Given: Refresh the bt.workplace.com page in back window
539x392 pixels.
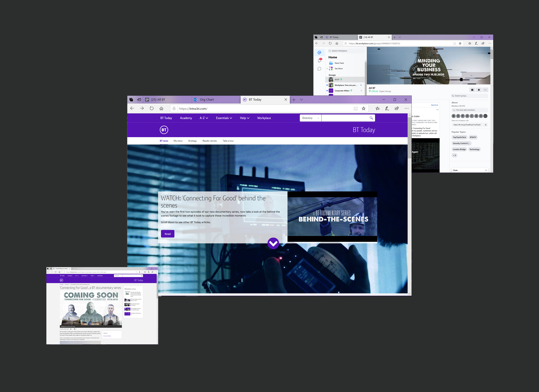Looking at the screenshot, I should click(330, 43).
